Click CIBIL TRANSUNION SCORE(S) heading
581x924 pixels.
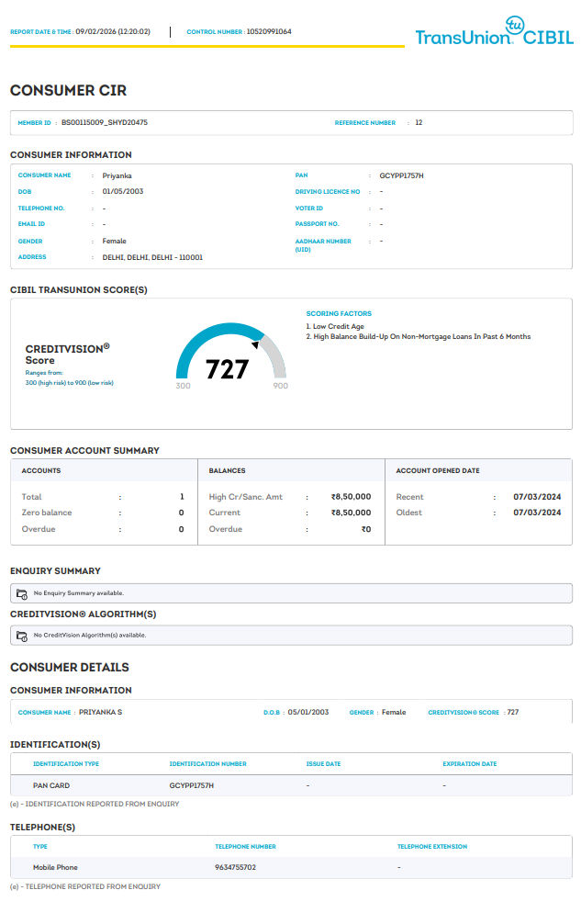[79, 290]
